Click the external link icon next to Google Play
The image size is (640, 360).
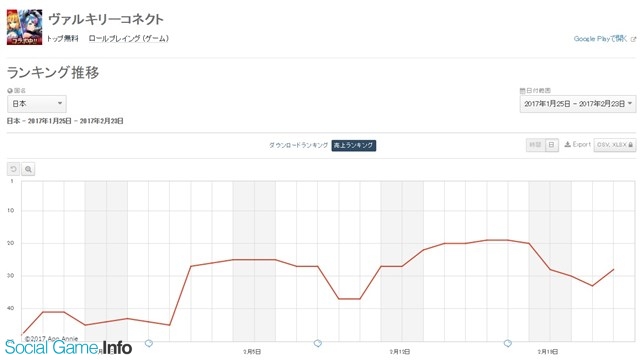click(633, 39)
